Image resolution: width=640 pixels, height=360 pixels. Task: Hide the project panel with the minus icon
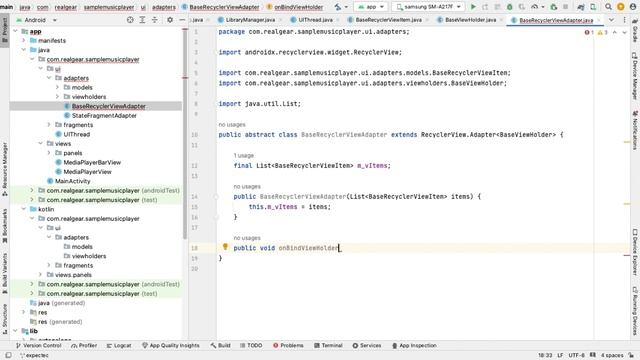182,20
